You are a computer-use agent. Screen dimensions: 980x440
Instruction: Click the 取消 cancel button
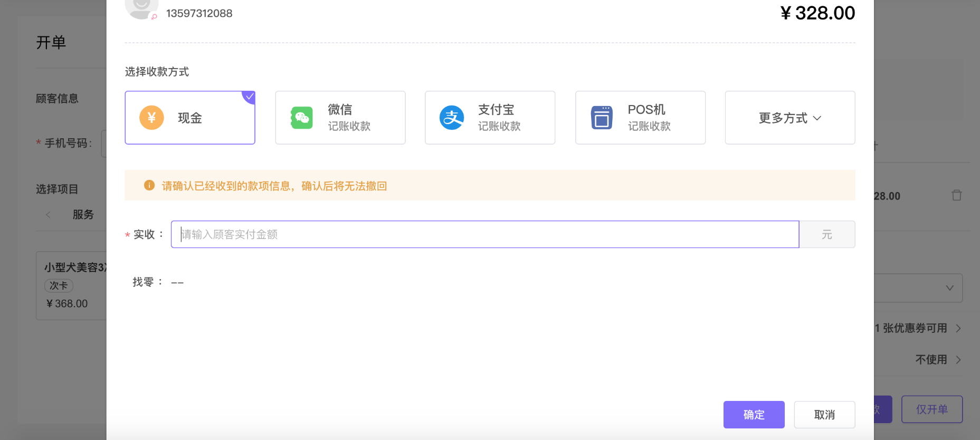pyautogui.click(x=824, y=415)
